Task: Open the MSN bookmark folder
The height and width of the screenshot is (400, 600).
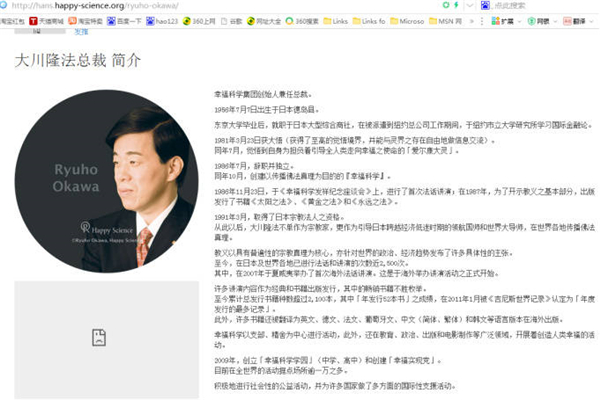Action: [445, 21]
